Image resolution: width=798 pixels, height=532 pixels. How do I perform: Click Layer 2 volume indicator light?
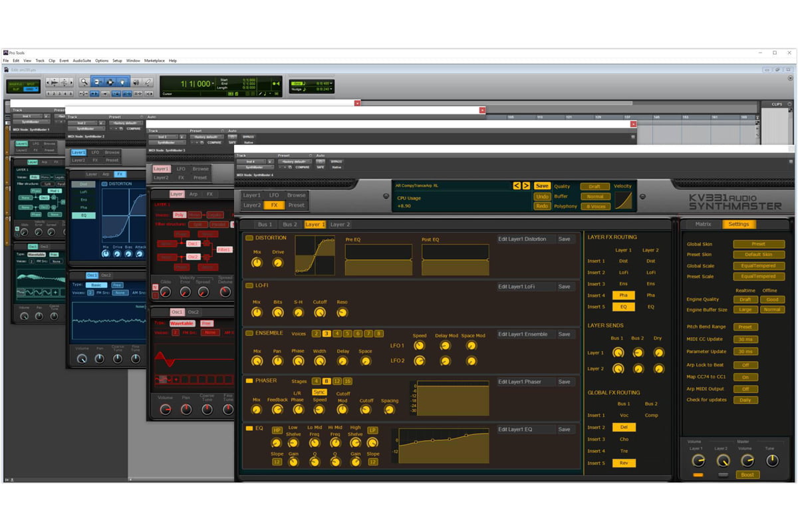(723, 475)
